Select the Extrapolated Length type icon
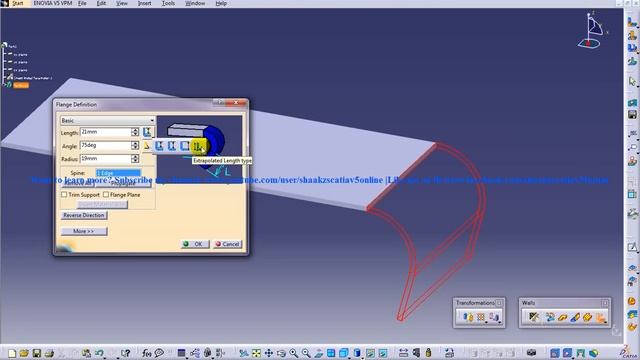Screen dimensions: 640x360 pos(198,146)
